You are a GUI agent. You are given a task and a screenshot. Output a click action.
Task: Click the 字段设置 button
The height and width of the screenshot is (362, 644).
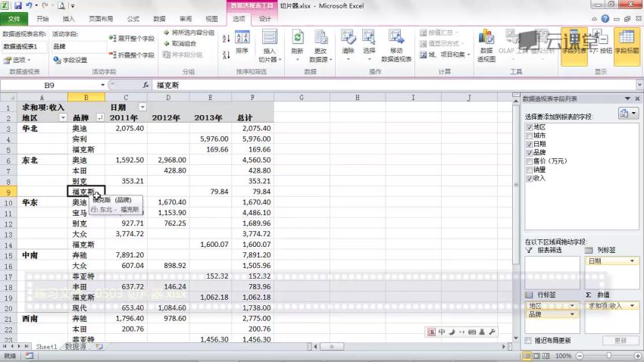(70, 60)
